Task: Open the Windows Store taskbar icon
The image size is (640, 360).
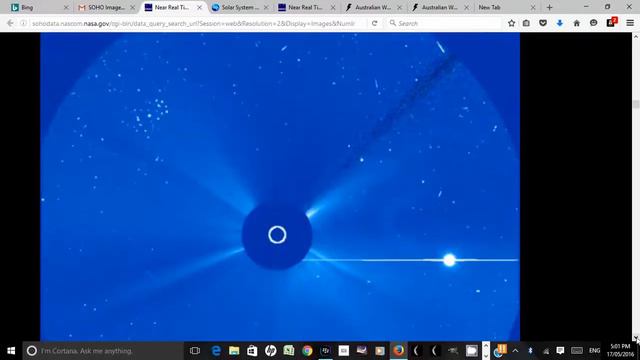Action: pos(252,351)
